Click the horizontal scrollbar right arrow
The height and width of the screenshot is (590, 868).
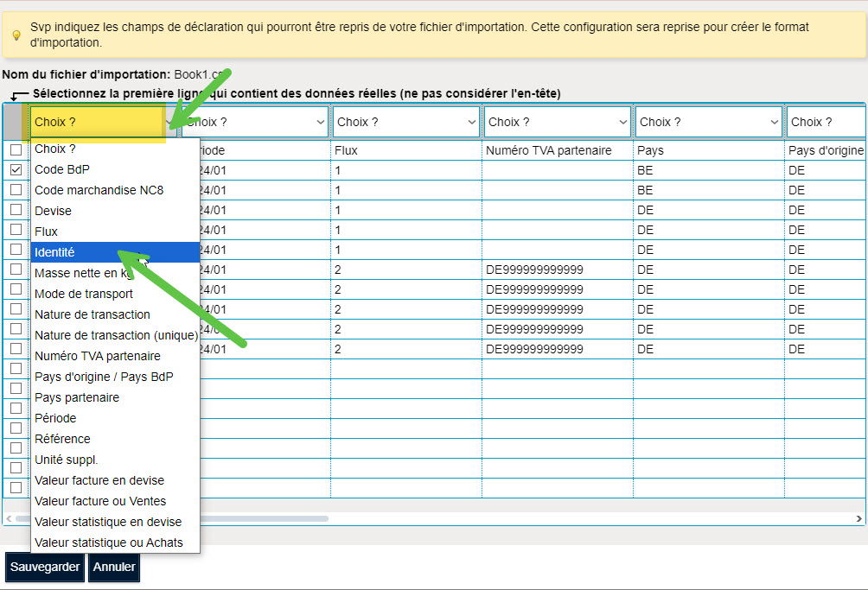tap(858, 518)
